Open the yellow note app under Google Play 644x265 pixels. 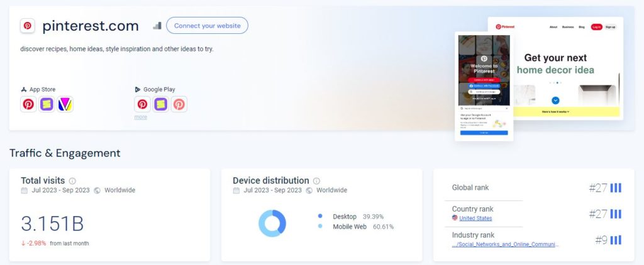click(160, 104)
